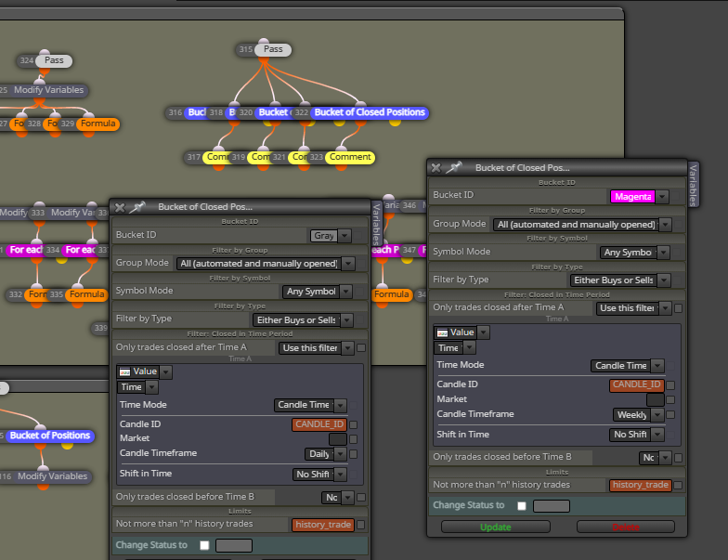728x560 pixels.
Task: Expand Group Mode dropdown in Magenta panel
Action: (x=666, y=225)
